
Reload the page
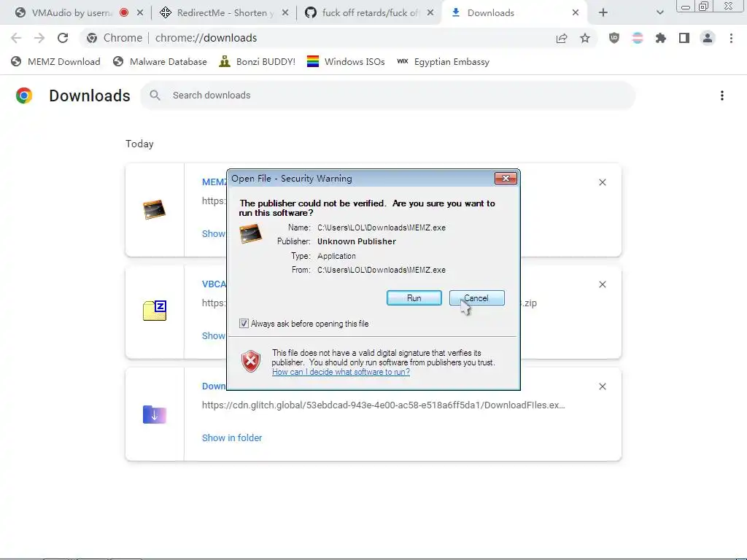63,38
